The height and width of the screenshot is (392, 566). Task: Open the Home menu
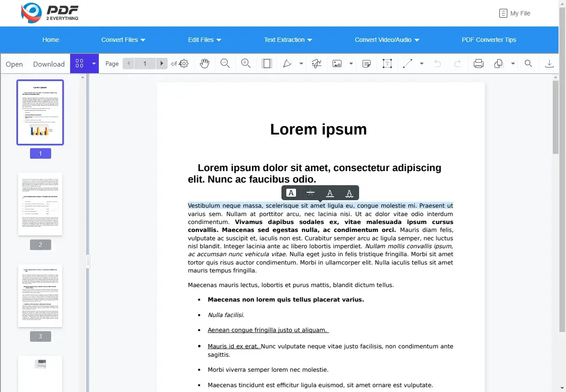[x=51, y=40]
